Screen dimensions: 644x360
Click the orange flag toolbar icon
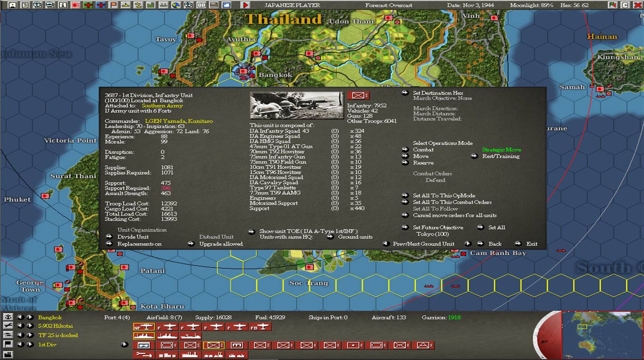tap(113, 5)
